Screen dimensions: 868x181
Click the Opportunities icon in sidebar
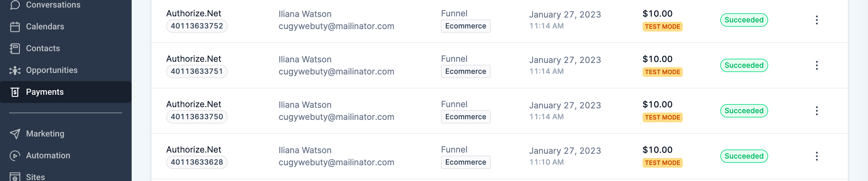15,71
